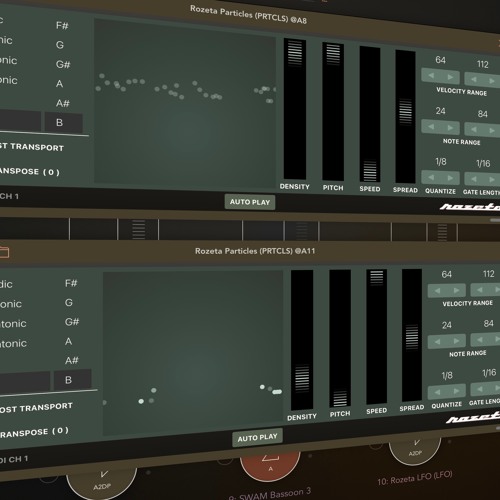
Task: Select root note A in the A8 window
Action: tap(60, 83)
